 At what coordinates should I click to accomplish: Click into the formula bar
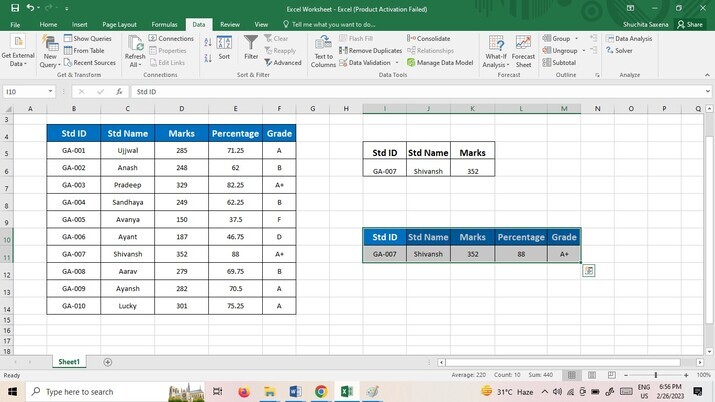[417, 92]
